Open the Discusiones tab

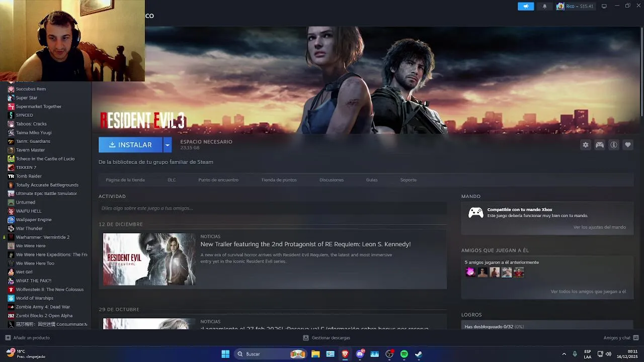click(x=332, y=179)
